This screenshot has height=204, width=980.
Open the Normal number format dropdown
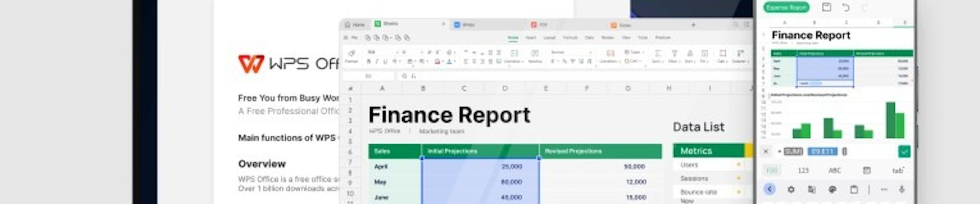point(570,52)
